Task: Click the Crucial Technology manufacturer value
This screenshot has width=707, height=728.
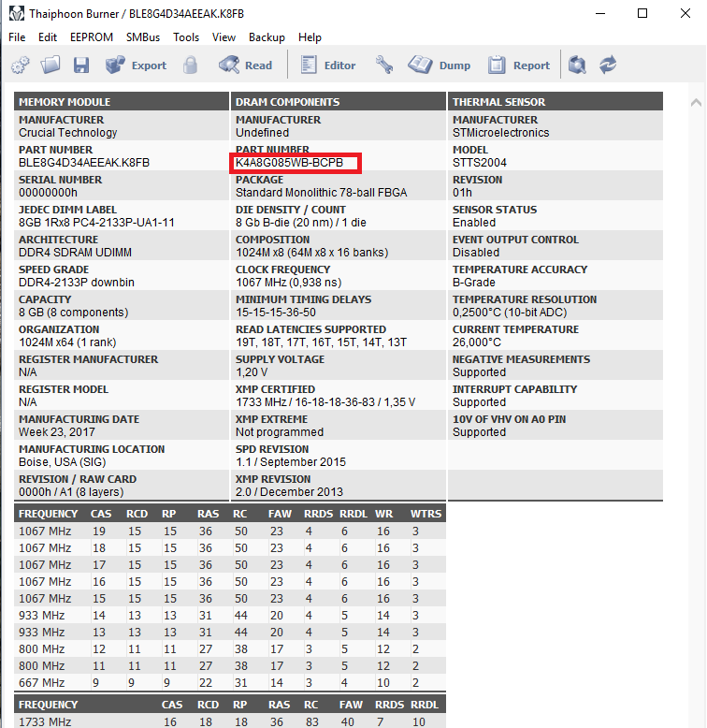Action: [67, 133]
